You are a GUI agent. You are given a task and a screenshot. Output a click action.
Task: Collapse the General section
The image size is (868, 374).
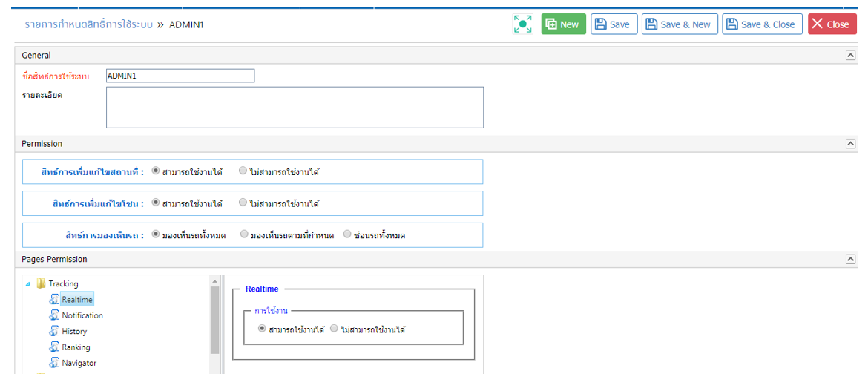[850, 55]
